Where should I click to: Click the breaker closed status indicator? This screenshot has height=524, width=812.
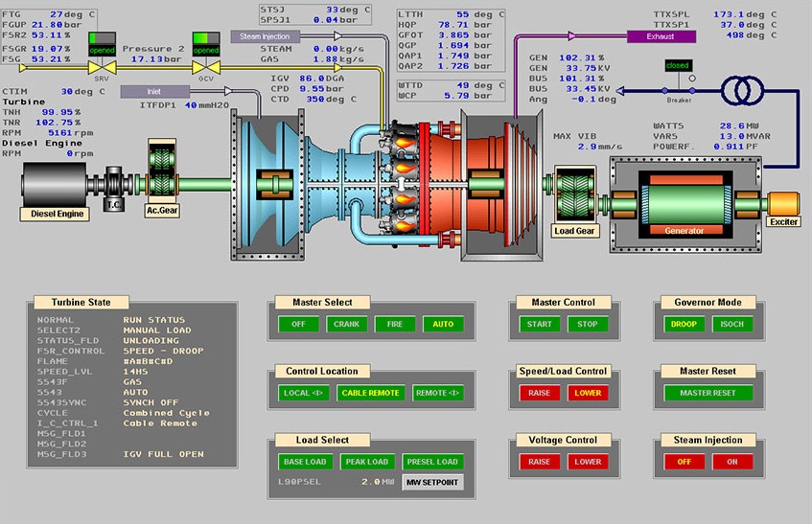click(678, 65)
